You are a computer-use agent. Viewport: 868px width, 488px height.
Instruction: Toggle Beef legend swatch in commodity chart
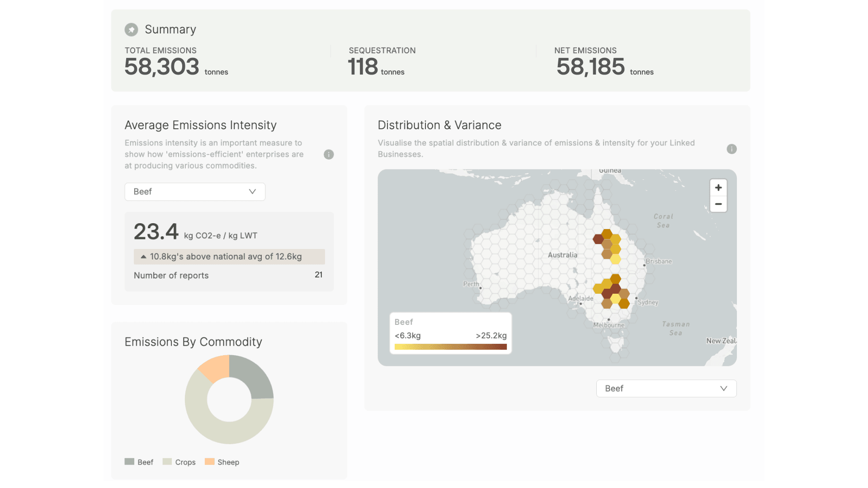tap(129, 462)
